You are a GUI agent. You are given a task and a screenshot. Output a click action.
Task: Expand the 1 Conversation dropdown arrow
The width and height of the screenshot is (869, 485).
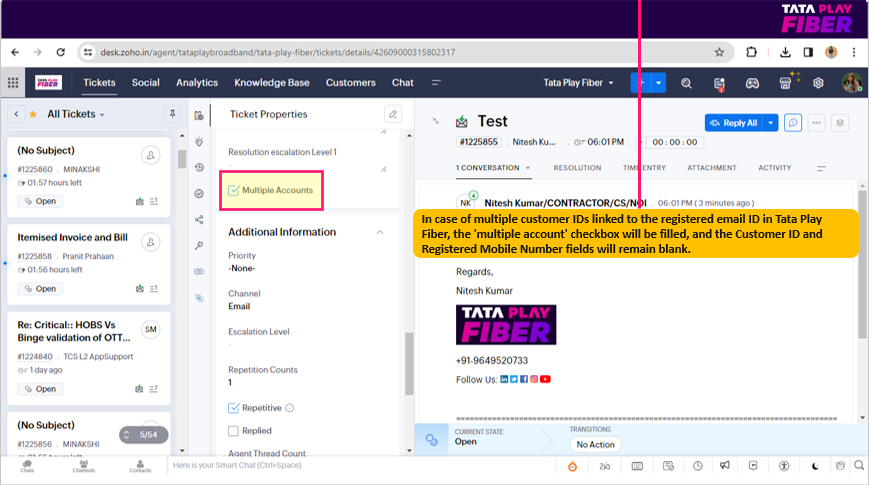528,168
